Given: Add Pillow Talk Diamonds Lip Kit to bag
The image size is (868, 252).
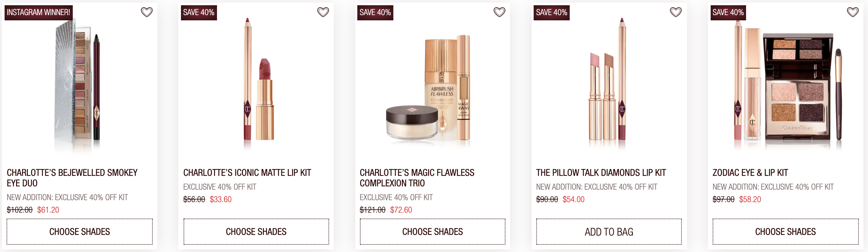Looking at the screenshot, I should pos(609,231).
